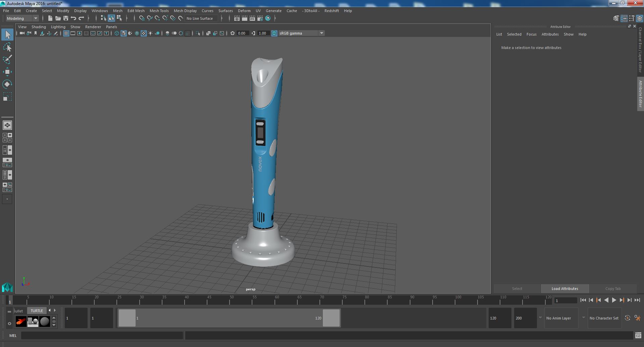Render the current frame
Image resolution: width=644 pixels, height=347 pixels.
245,18
